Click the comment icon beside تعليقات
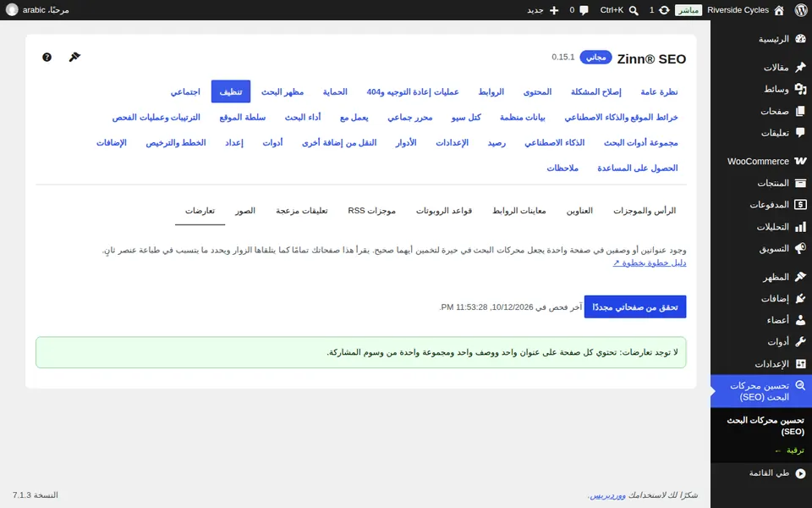 801,133
